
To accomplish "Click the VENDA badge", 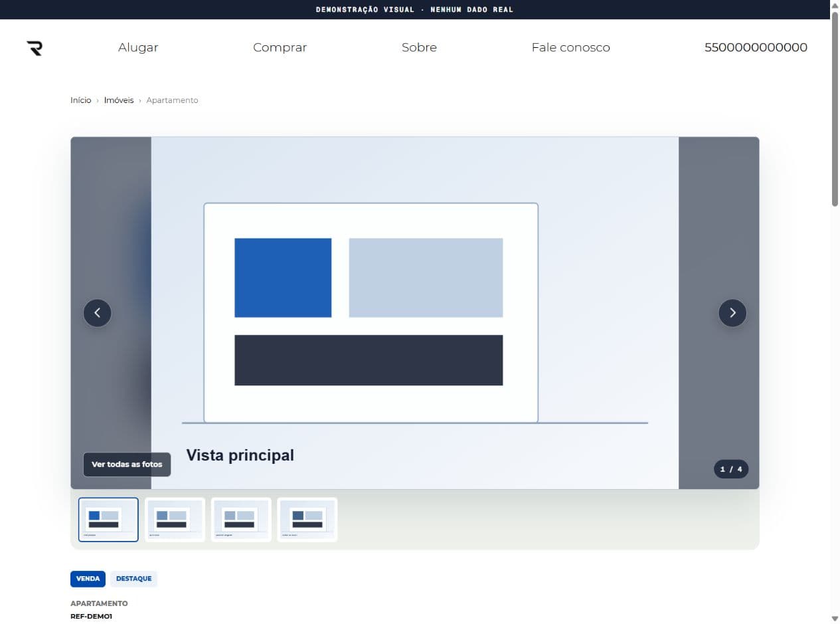I will point(88,579).
